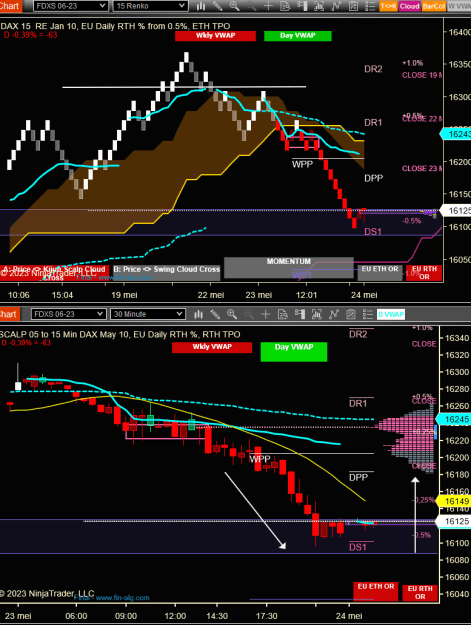Open drawing tools pencil in 30 Minute chart toolbar

coord(215,314)
